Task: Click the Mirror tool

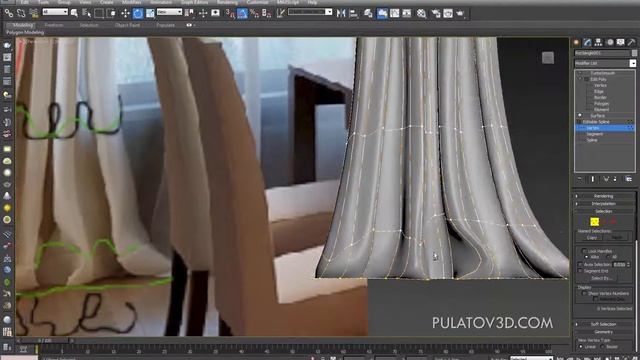Action: [341, 13]
